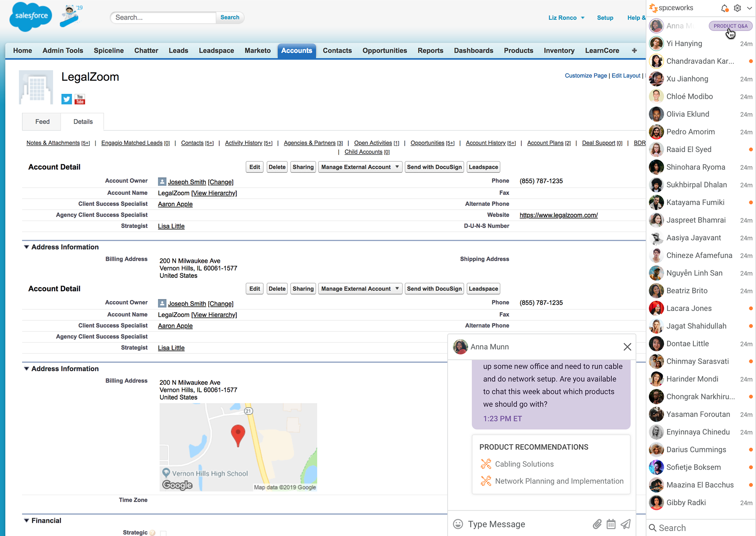Open Customize Page link
This screenshot has height=536, width=756.
(x=586, y=76)
